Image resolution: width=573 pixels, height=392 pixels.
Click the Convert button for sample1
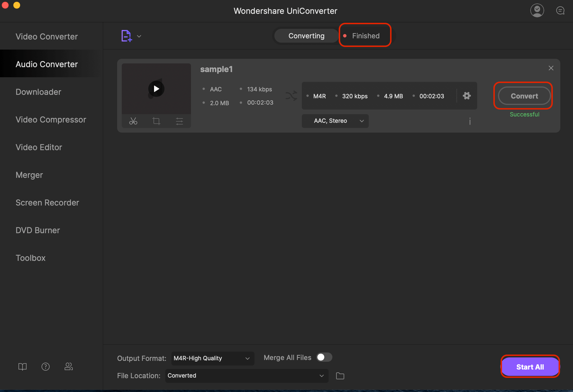[x=524, y=96]
